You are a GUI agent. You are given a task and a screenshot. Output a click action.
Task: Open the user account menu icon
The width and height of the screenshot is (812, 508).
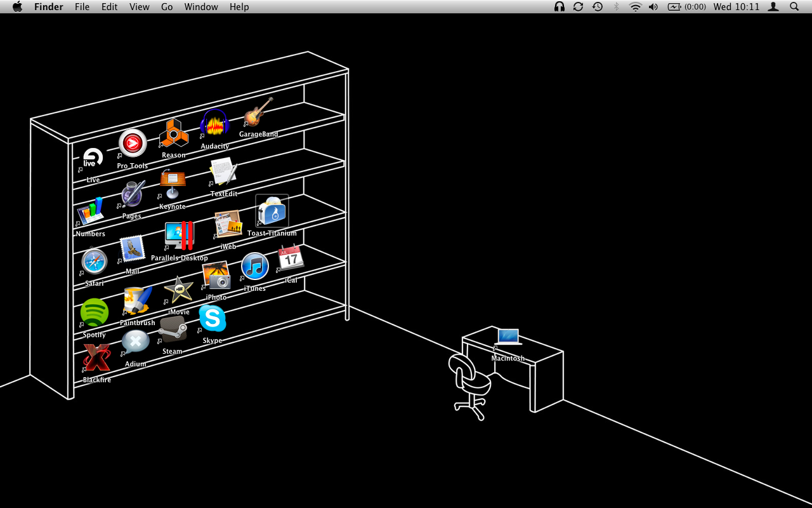tap(773, 6)
